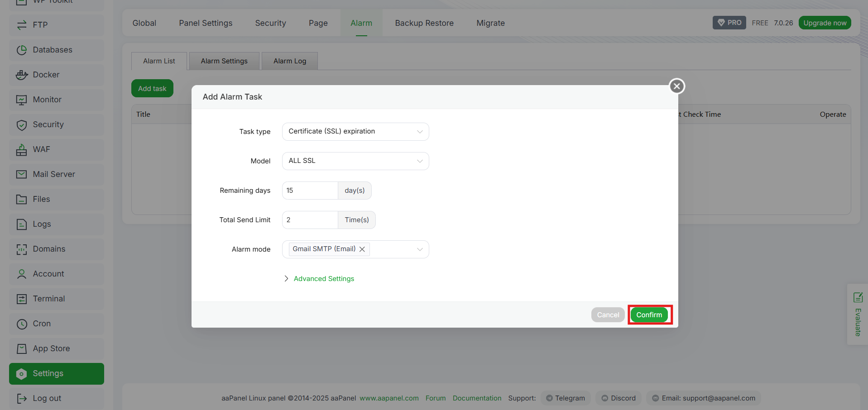This screenshot has height=410, width=868.
Task: Click the PRO diamond badge
Action: coord(729,23)
